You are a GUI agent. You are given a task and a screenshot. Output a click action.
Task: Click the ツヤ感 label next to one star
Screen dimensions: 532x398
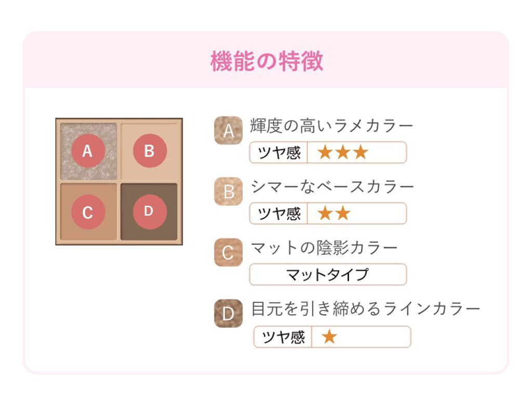point(283,337)
